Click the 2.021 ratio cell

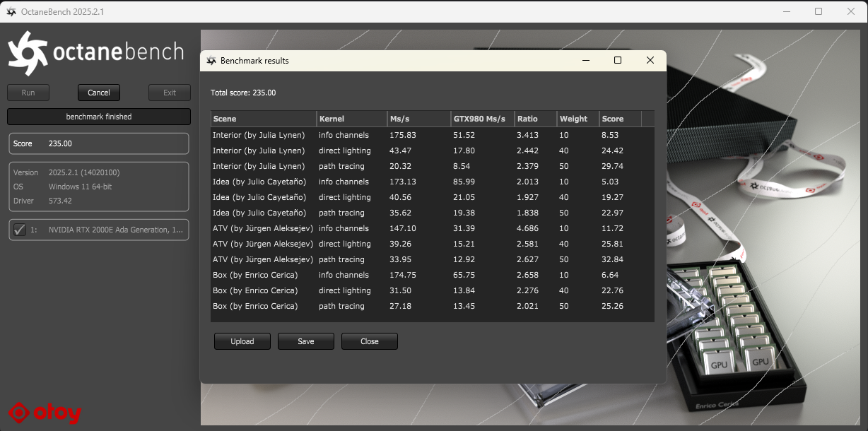(x=528, y=306)
